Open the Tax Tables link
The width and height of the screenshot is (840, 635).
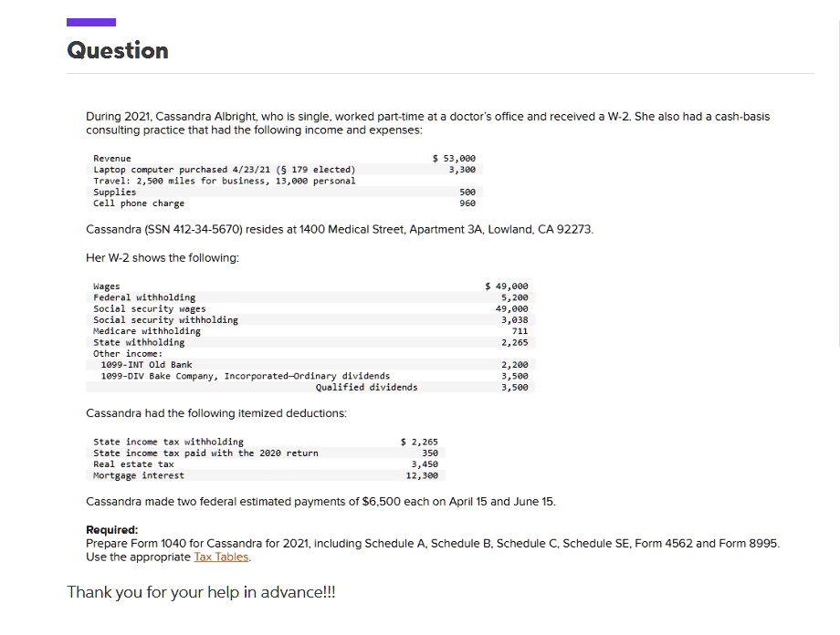pyautogui.click(x=221, y=557)
